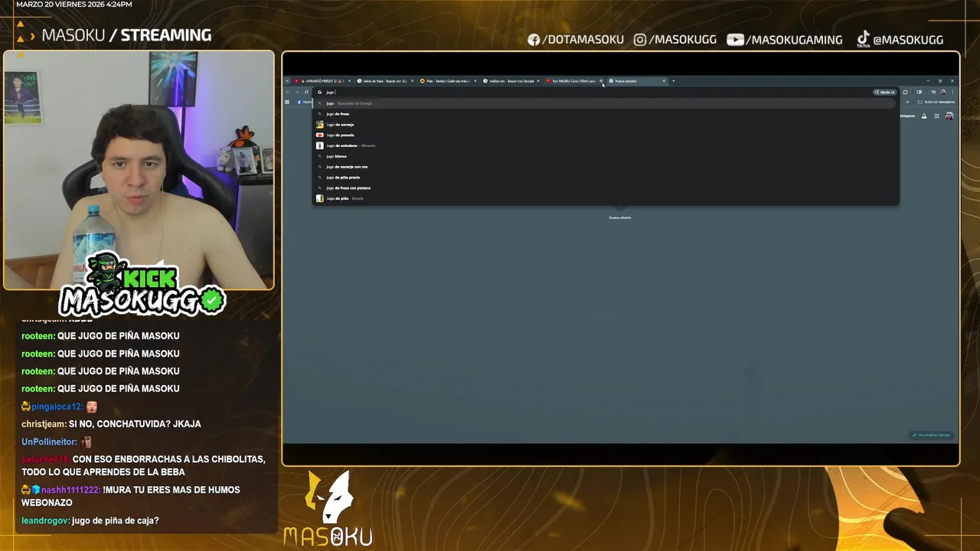
Task: Open Google account avatar on new tab page
Action: coord(949,116)
